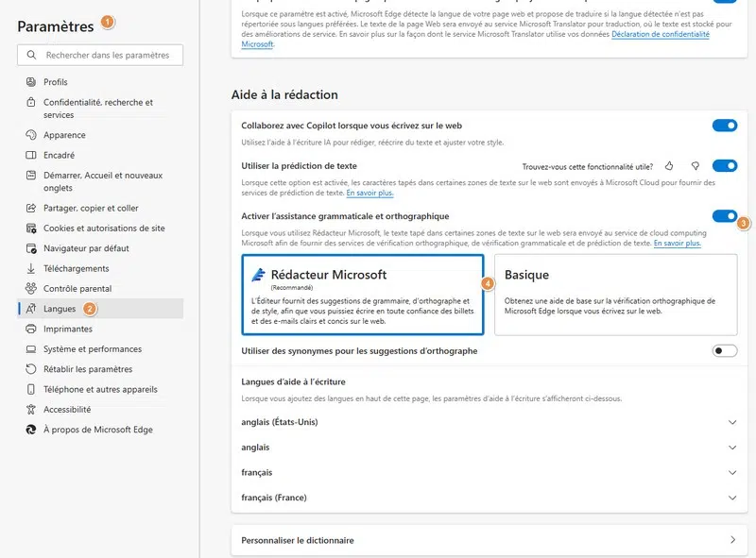Click the thumbs down feedback icon
Screen dimensions: 756x558
click(695, 165)
